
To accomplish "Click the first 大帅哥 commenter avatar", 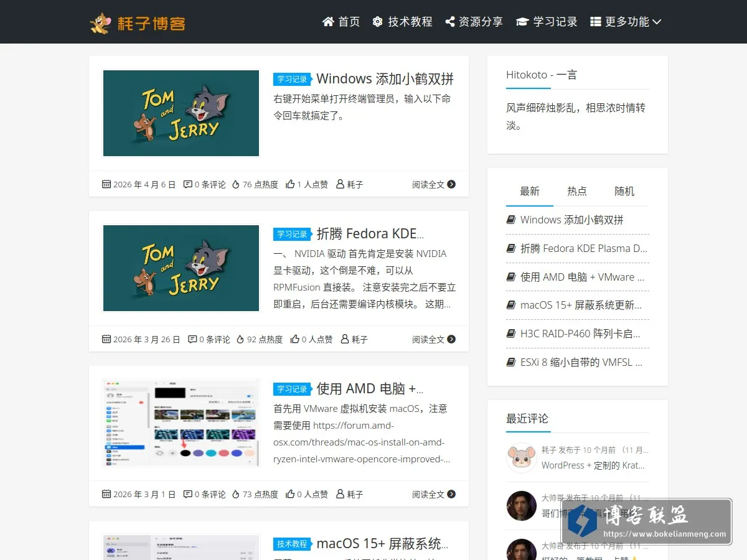I will (x=522, y=506).
